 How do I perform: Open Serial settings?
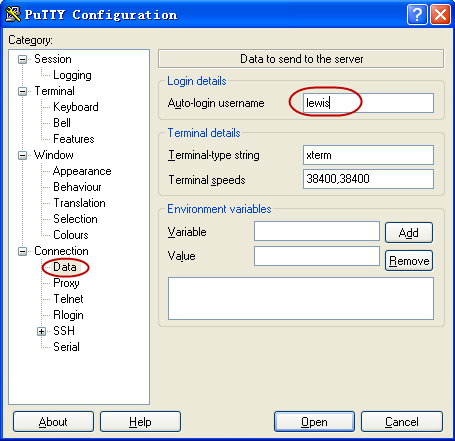(x=66, y=347)
